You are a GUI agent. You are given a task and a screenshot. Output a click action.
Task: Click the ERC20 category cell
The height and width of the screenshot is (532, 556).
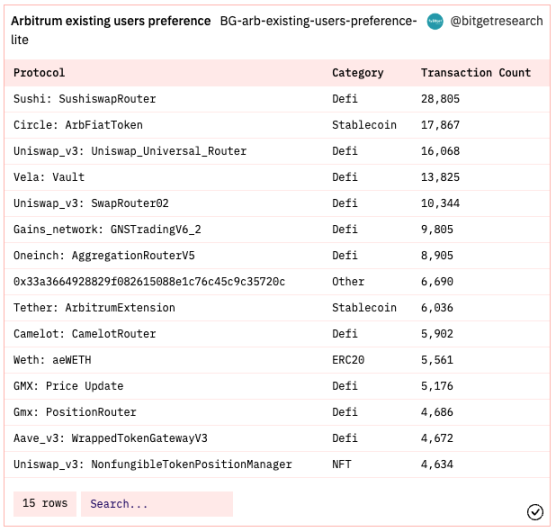(x=348, y=360)
